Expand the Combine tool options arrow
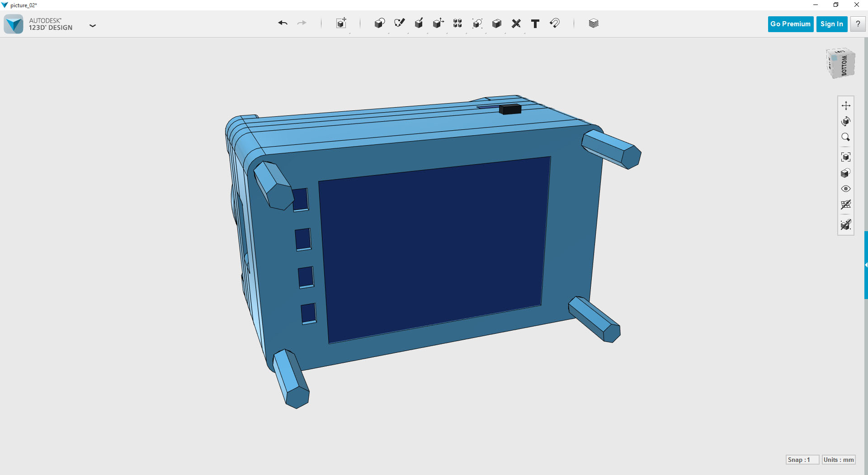 (505, 33)
